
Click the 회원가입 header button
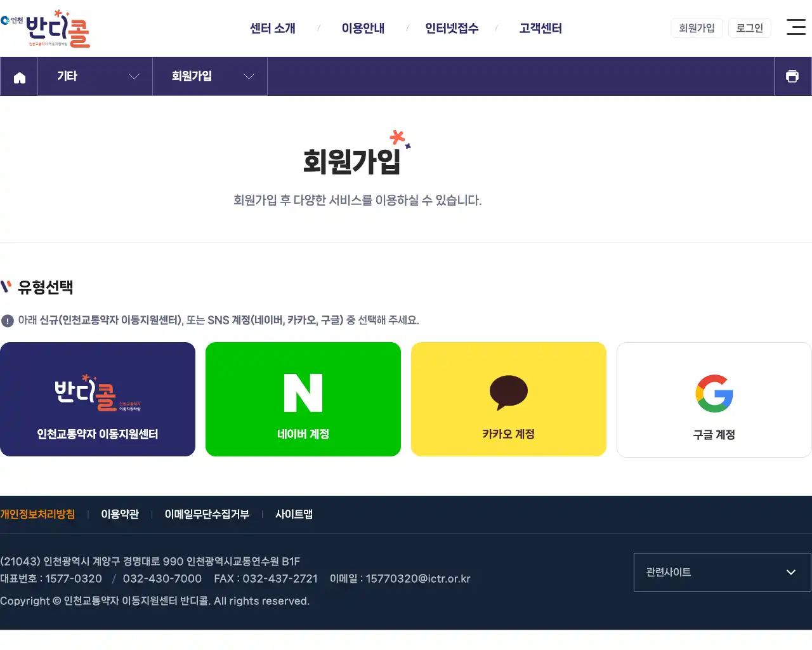click(x=697, y=28)
